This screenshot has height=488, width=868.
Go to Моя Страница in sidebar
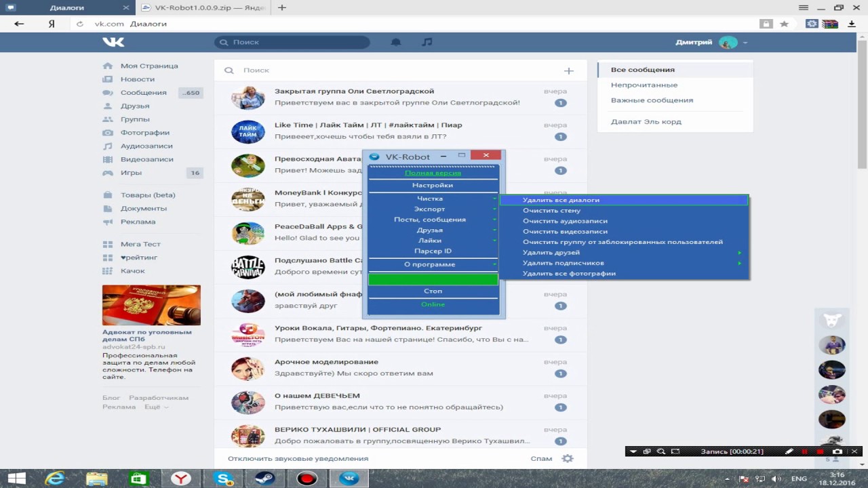[149, 66]
